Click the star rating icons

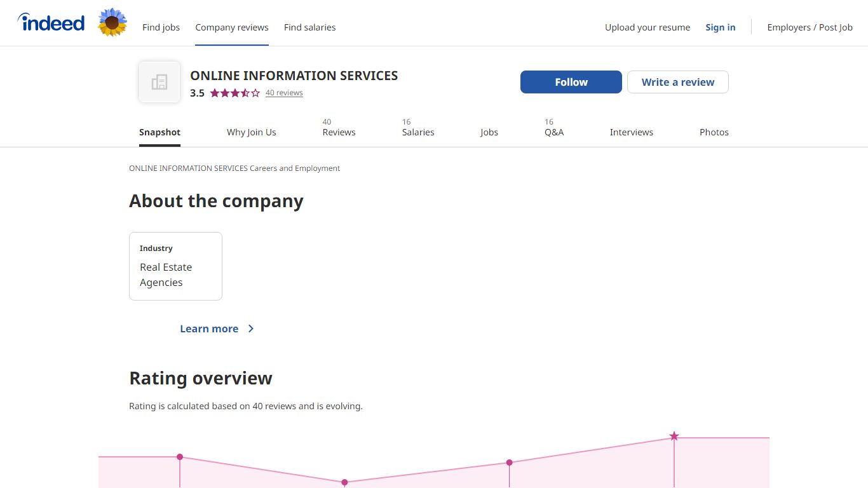234,93
